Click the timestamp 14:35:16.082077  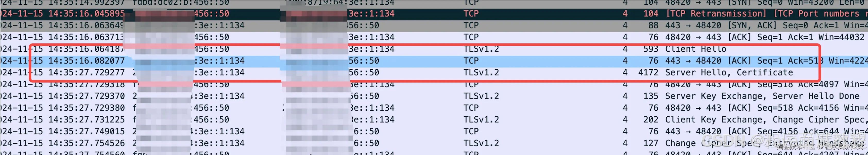pos(87,61)
